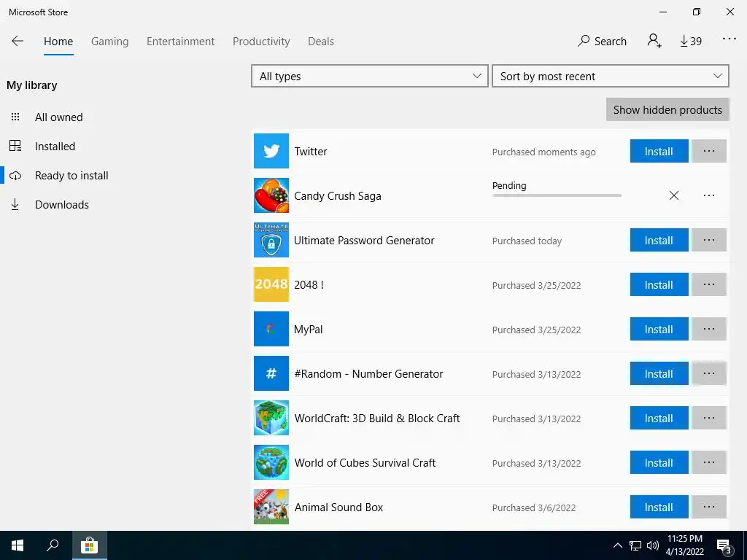Open Search in the Store header
The width and height of the screenshot is (747, 560).
tap(602, 41)
